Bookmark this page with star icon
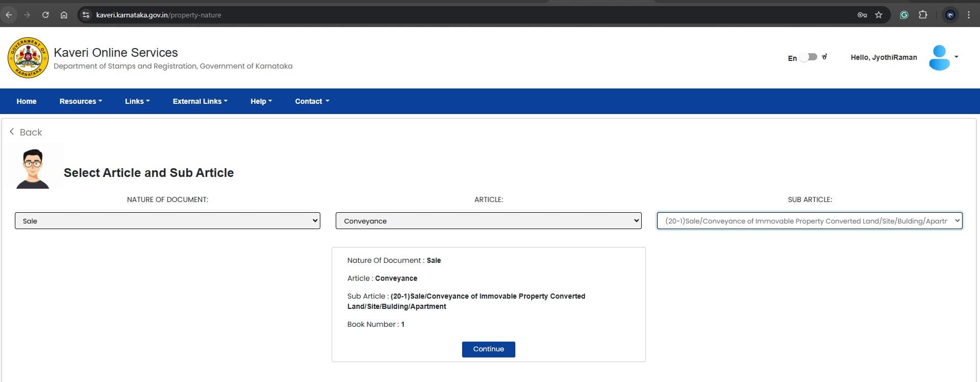This screenshot has width=980, height=382. [879, 15]
